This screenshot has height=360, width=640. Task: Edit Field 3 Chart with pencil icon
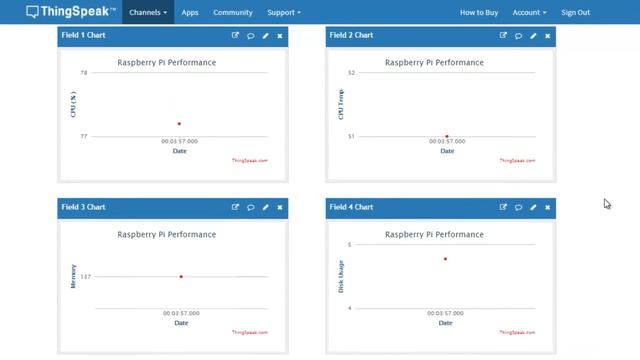coord(265,208)
